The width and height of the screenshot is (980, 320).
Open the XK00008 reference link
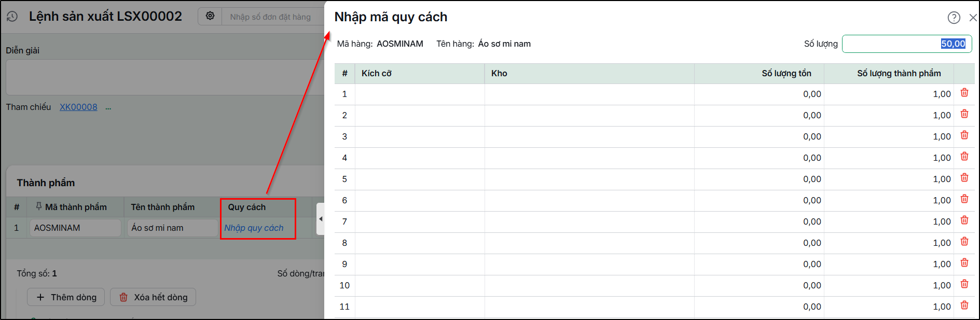pyautogui.click(x=78, y=107)
